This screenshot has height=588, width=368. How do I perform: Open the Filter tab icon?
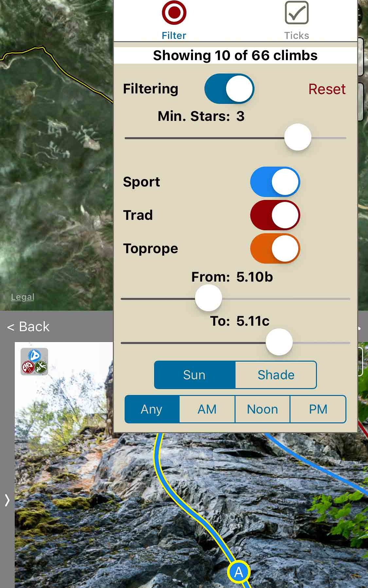tap(174, 13)
